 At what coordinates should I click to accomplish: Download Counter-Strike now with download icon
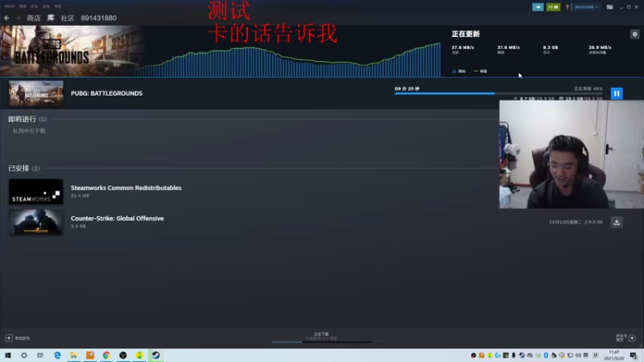pyautogui.click(x=617, y=222)
